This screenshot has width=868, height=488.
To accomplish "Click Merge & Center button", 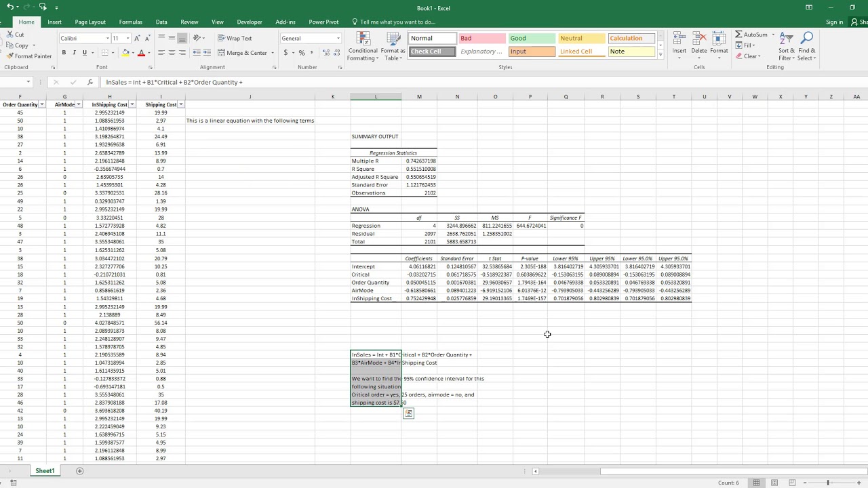I will coord(242,53).
